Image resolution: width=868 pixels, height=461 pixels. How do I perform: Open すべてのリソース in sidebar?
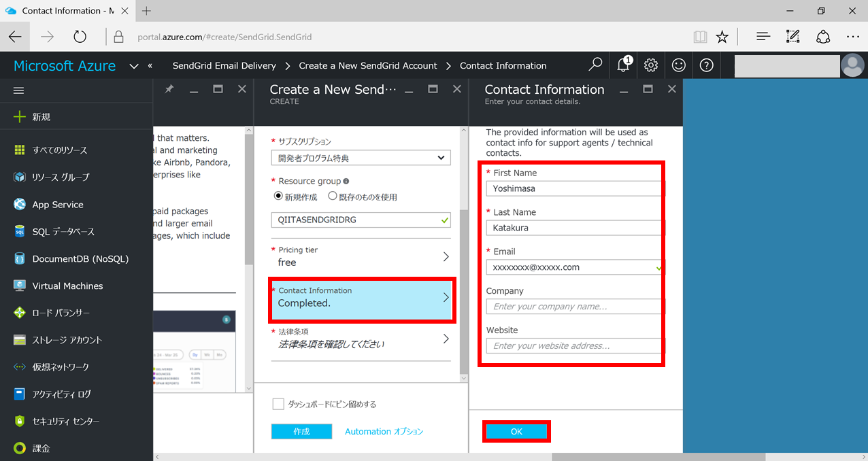(76, 150)
